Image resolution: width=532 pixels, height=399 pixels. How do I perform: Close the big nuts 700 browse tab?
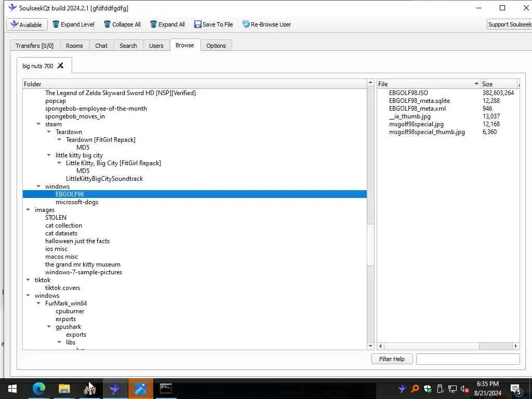(x=60, y=65)
